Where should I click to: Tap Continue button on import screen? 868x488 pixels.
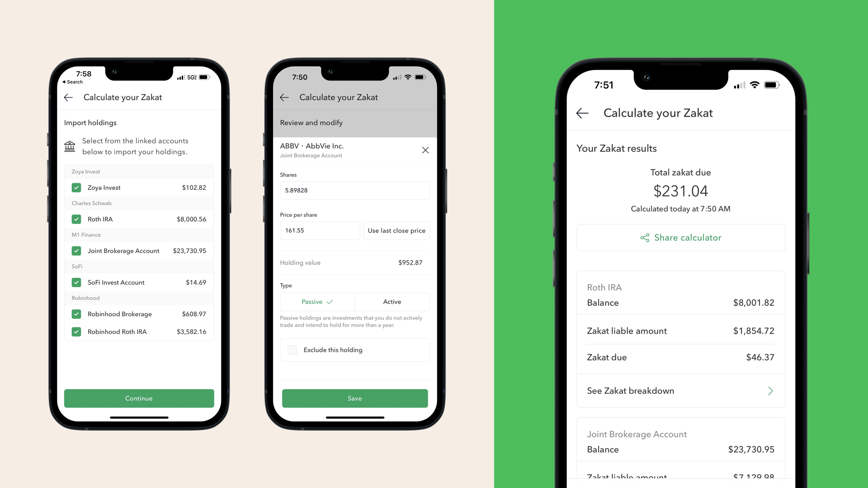138,398
